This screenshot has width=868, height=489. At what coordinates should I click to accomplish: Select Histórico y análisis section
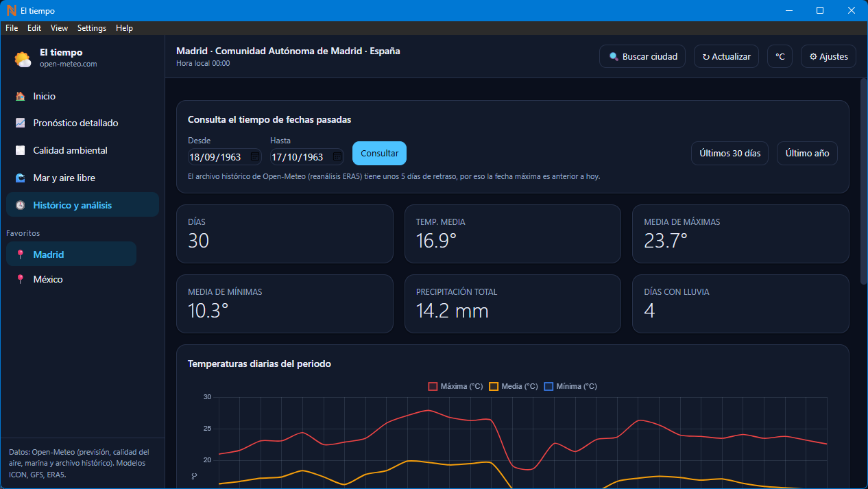(82, 205)
